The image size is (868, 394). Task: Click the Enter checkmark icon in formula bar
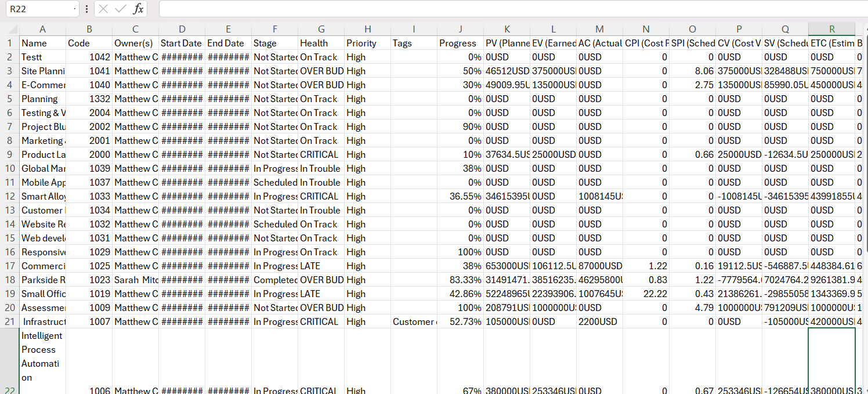point(121,9)
